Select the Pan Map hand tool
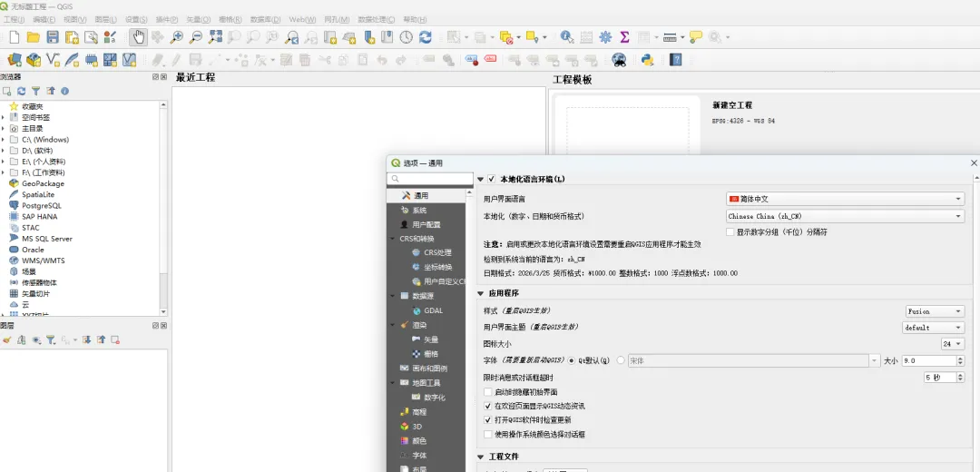 138,37
